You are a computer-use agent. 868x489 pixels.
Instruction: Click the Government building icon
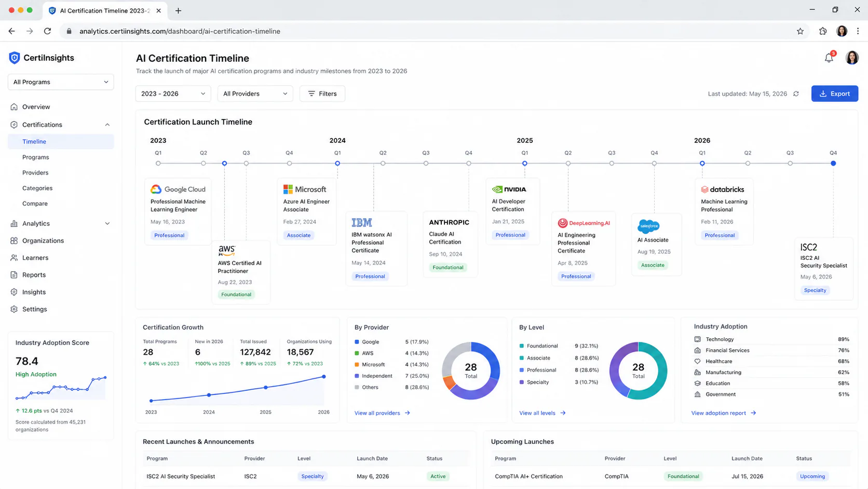(698, 394)
